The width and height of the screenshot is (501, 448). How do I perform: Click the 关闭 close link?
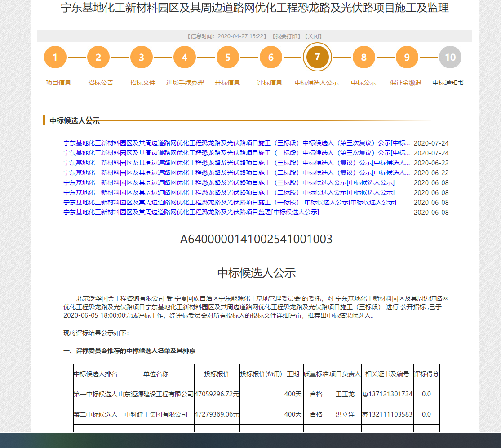[314, 36]
